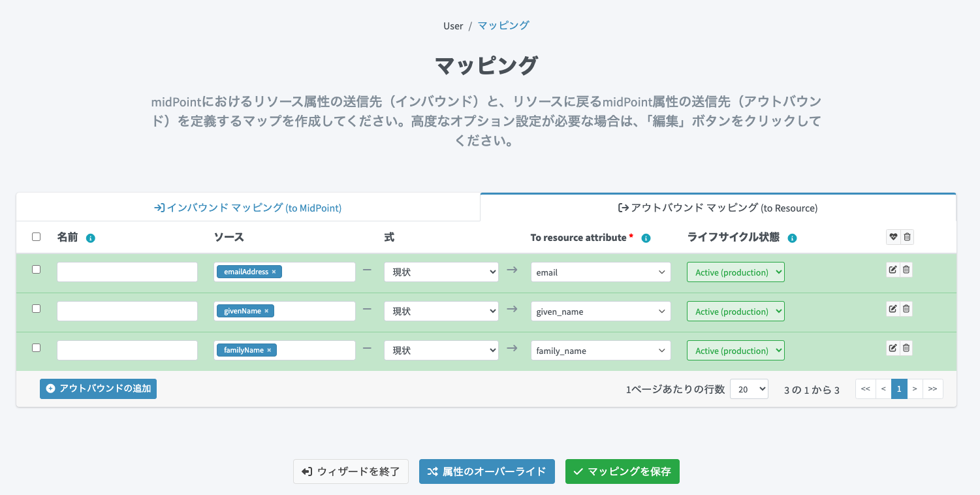
Task: Open edit icon for email mapping row
Action: [893, 270]
